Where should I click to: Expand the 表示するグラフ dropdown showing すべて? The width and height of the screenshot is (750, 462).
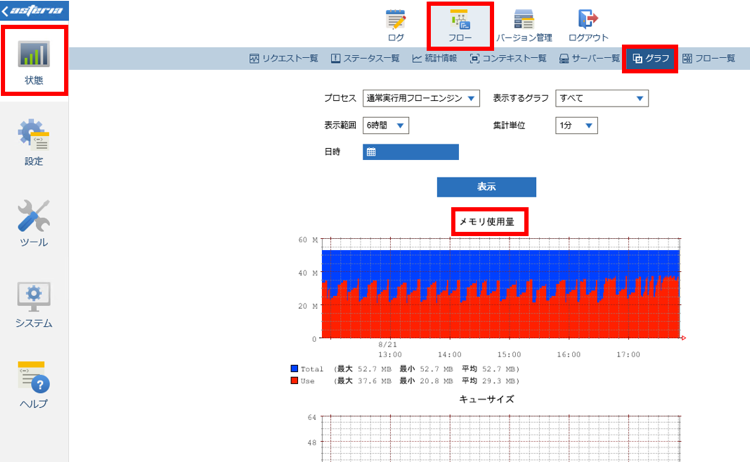(602, 98)
